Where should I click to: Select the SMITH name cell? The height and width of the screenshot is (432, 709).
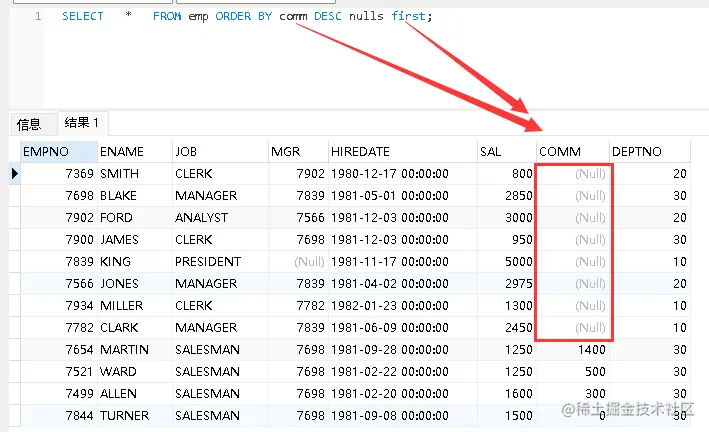click(135, 174)
